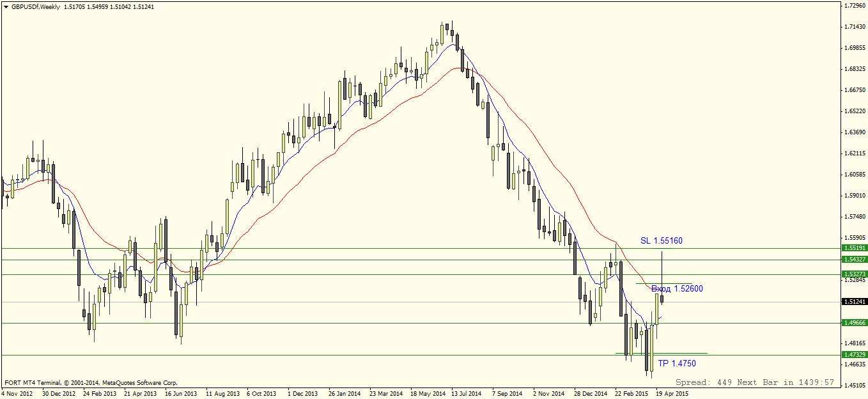Click the 'Spread: 449' text
868x399 pixels.
pos(703,382)
